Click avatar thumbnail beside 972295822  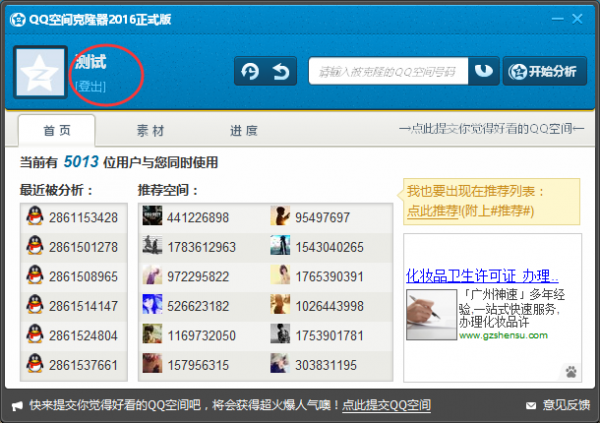pyautogui.click(x=152, y=274)
